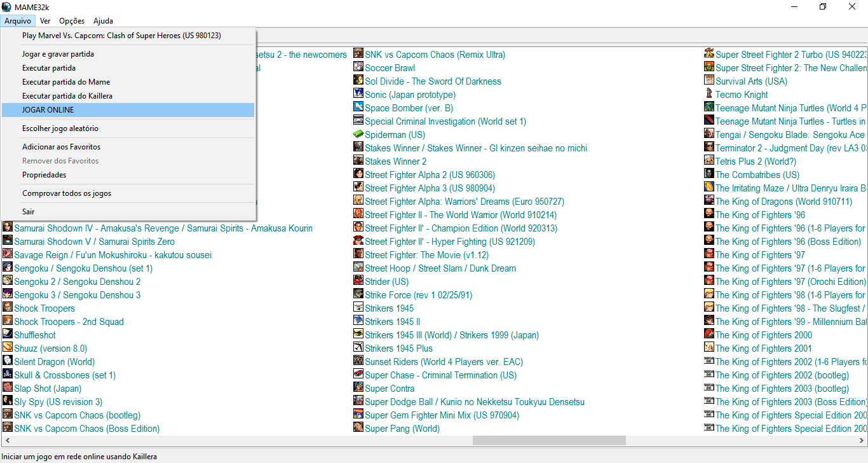The width and height of the screenshot is (868, 463).
Task: Click the icon beside The Combatribes (US)
Action: (709, 174)
